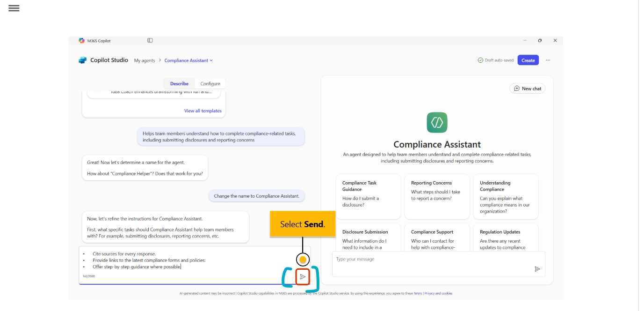Click the Compliance Assistant heading in preview
The height and width of the screenshot is (311, 644).
[x=437, y=144]
